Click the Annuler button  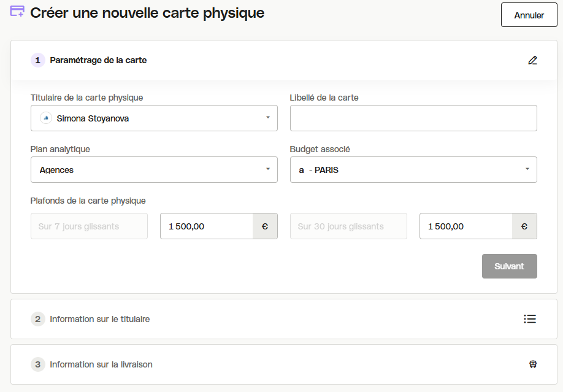tap(529, 15)
